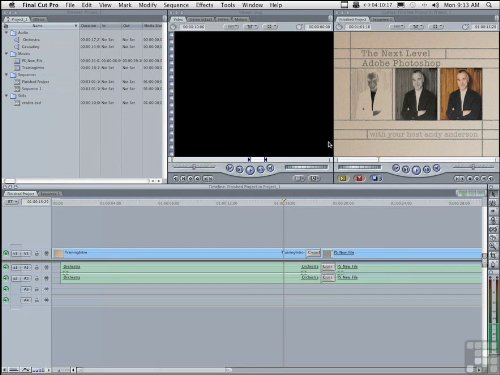Select the Crop tool in tool palette
This screenshot has width=500, height=375.
click(493, 256)
